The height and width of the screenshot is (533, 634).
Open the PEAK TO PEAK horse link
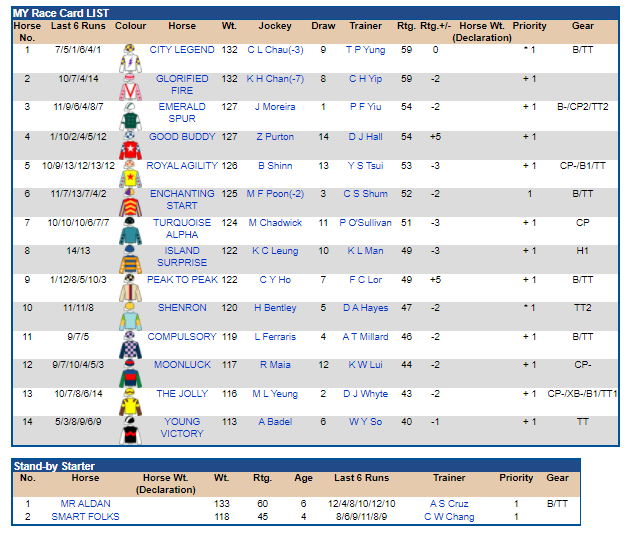click(x=182, y=279)
